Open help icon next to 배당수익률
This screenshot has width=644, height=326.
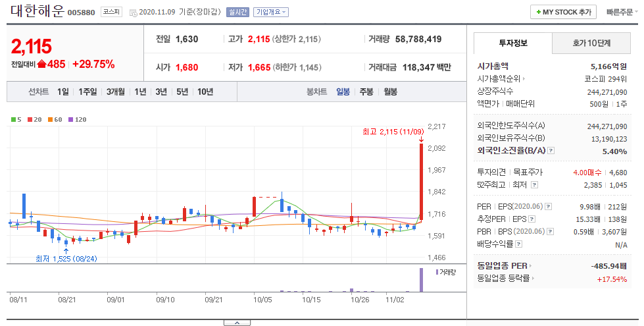(x=519, y=244)
